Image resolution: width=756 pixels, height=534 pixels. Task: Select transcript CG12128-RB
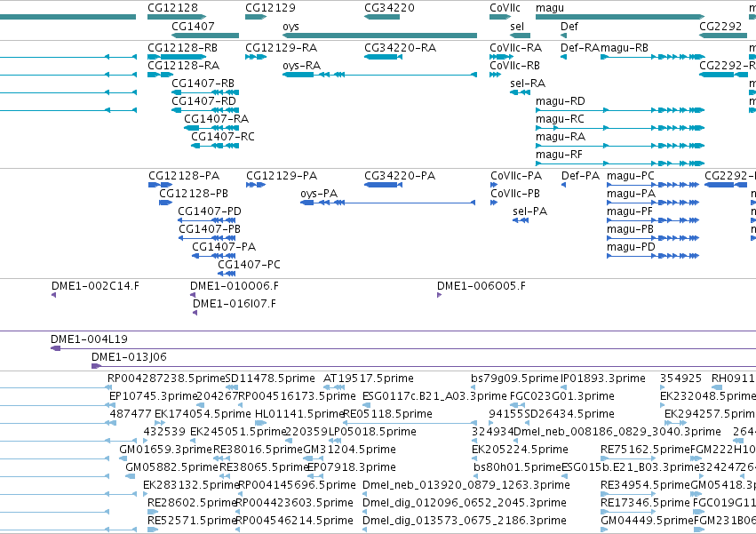(177, 57)
